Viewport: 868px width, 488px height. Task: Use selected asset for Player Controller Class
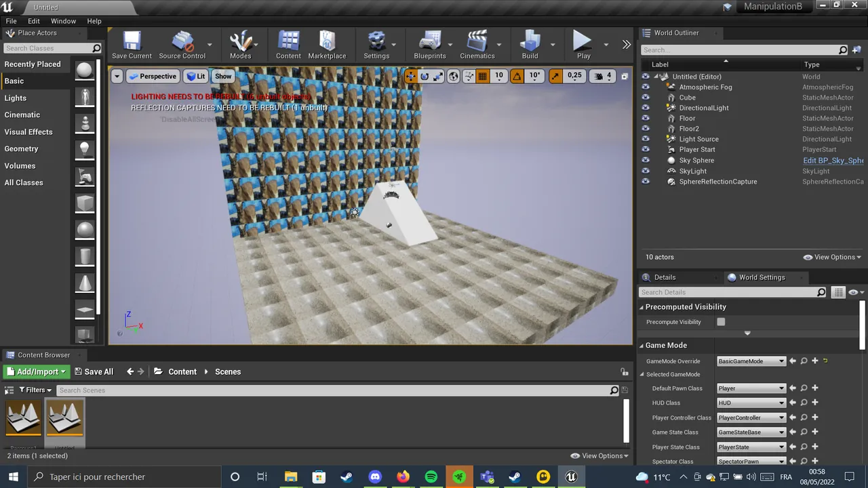(x=792, y=418)
